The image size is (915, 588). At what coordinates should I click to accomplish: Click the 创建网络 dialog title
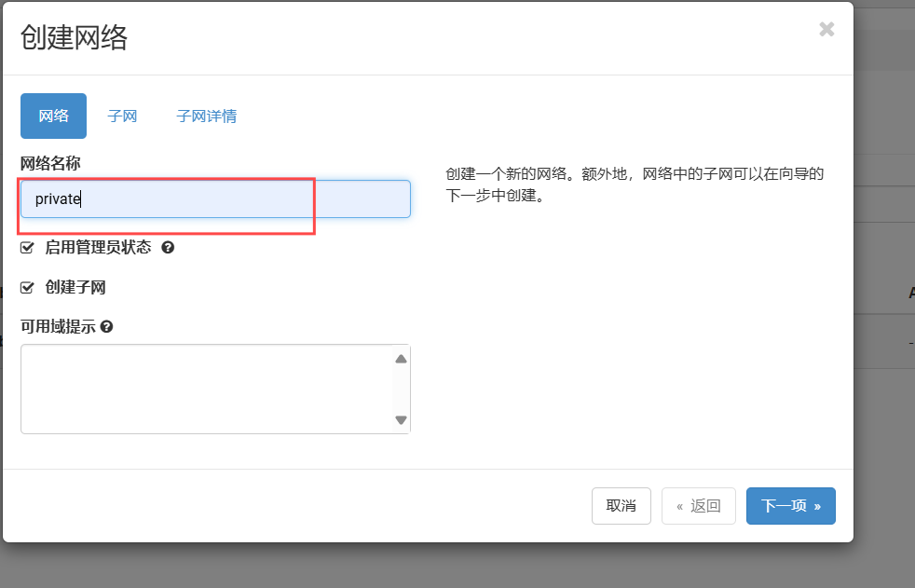tap(74, 38)
